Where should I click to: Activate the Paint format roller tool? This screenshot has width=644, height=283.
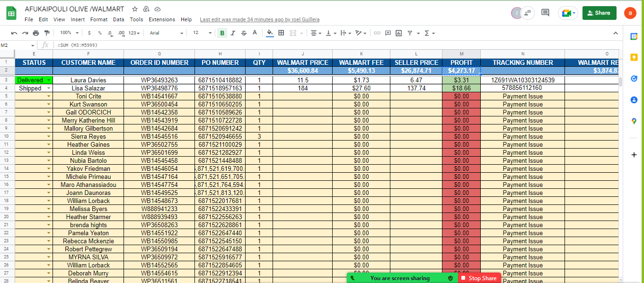click(x=47, y=33)
